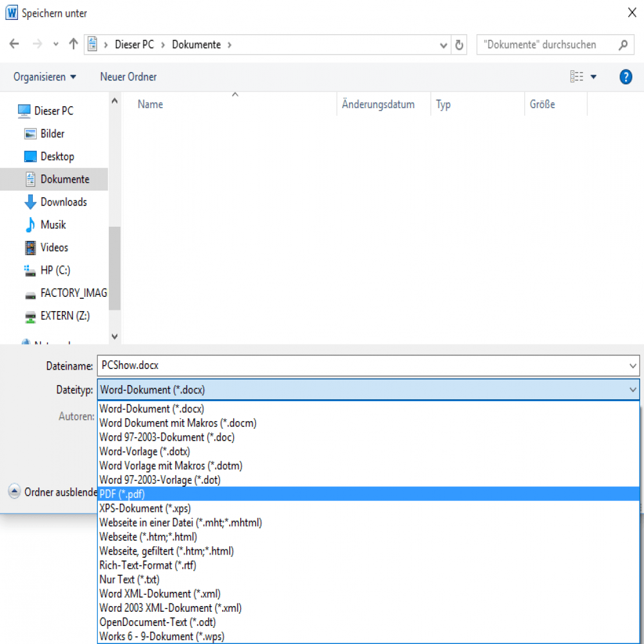Go up one folder level
This screenshot has height=644, width=644.
[73, 44]
